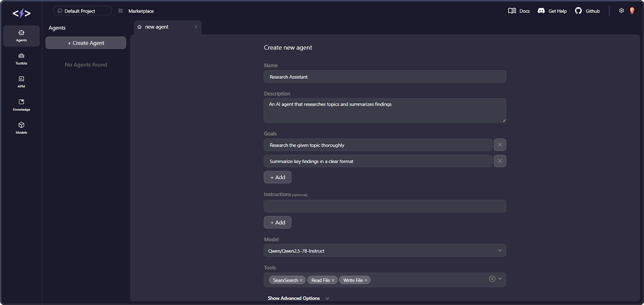Select the Toolkits sidebar icon
The image size is (644, 305).
(x=21, y=59)
